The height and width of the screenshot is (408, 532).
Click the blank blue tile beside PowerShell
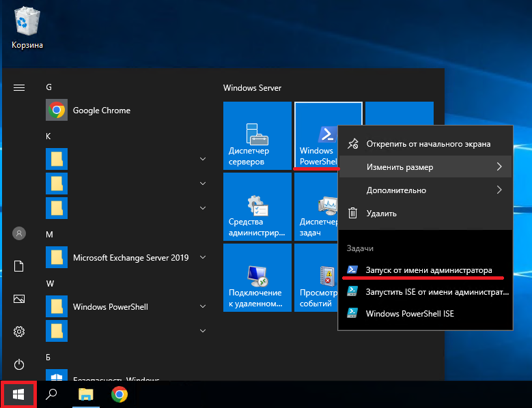click(x=400, y=113)
